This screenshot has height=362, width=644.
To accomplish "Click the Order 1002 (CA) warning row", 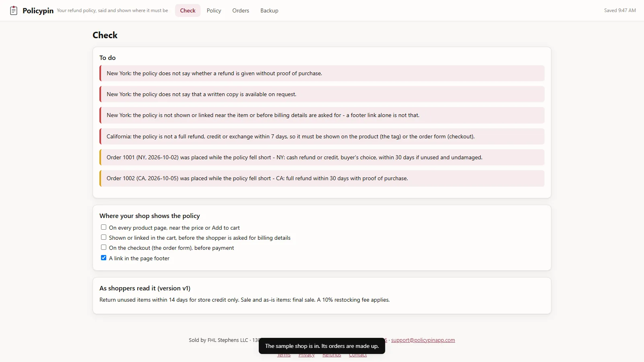I will [x=322, y=178].
